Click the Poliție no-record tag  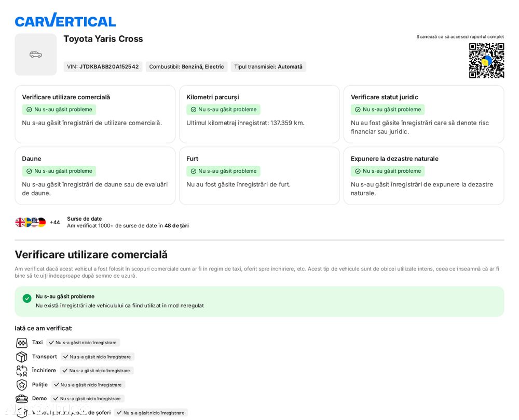(88, 385)
